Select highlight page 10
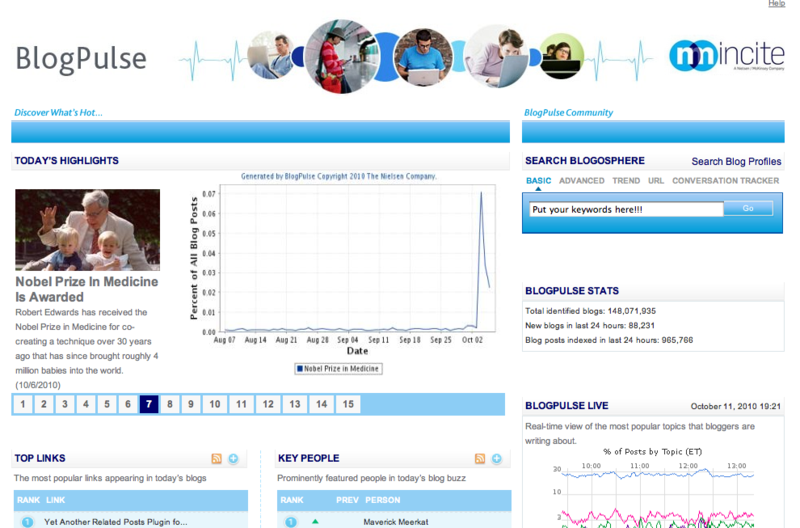 (215, 404)
